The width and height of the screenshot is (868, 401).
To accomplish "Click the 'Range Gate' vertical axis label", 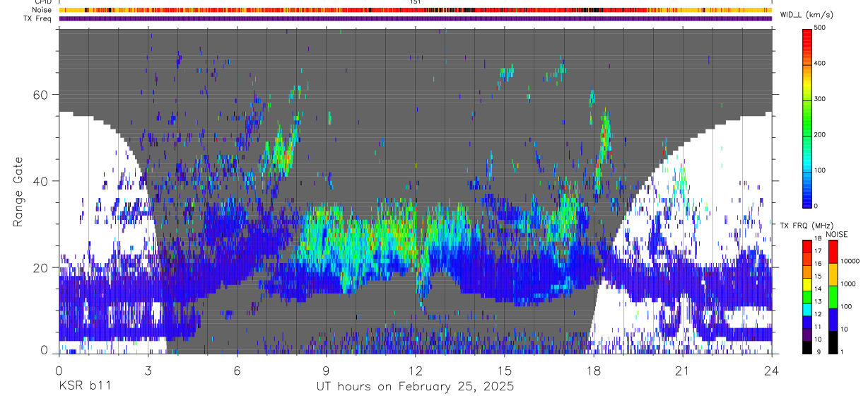I will [18, 193].
